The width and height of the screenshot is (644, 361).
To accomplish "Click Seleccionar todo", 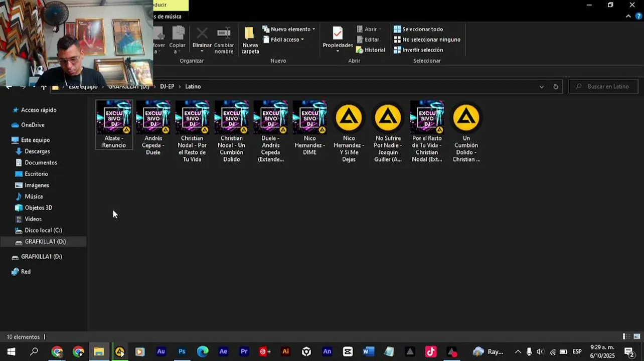I will [418, 29].
